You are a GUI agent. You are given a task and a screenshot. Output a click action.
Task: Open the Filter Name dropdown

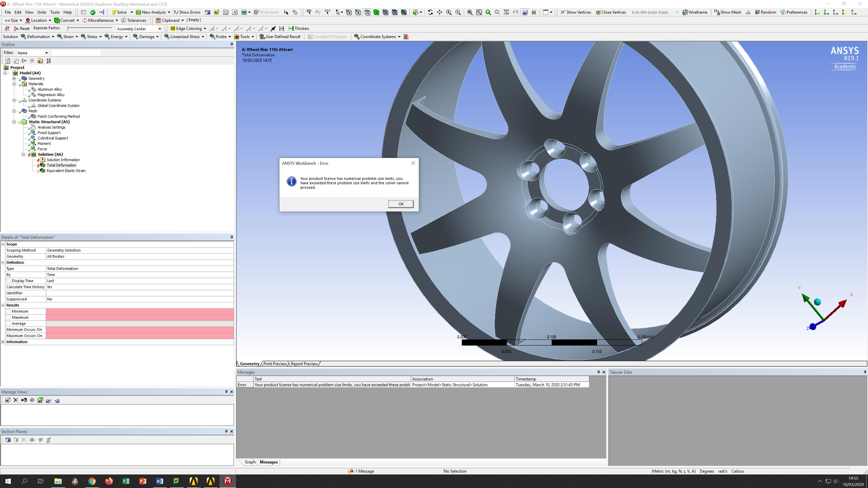click(x=33, y=53)
